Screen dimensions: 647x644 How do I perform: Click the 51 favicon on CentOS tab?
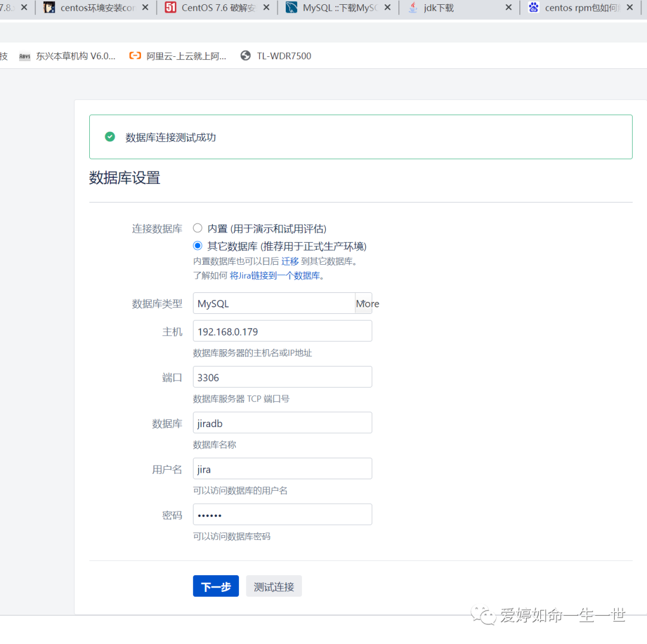coord(170,7)
